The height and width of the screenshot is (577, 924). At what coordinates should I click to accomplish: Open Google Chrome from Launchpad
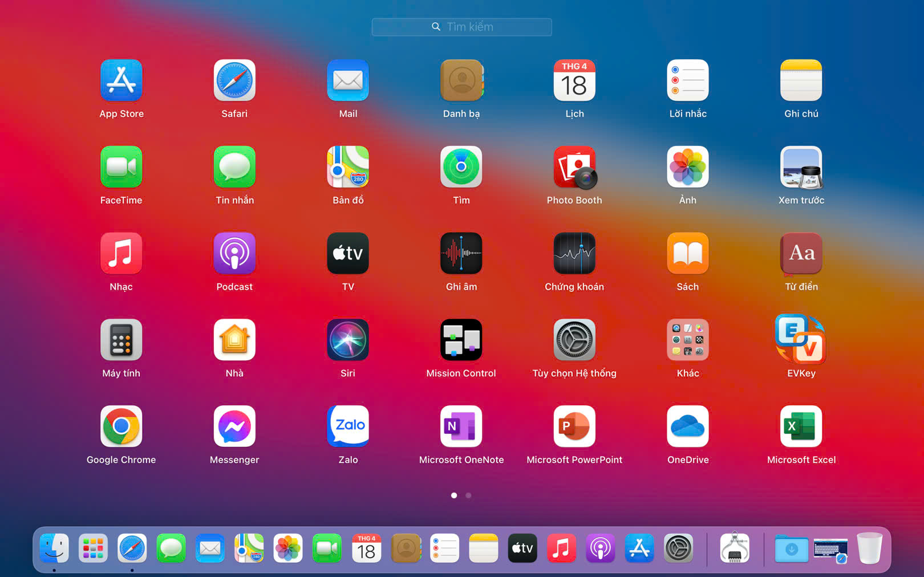point(121,426)
